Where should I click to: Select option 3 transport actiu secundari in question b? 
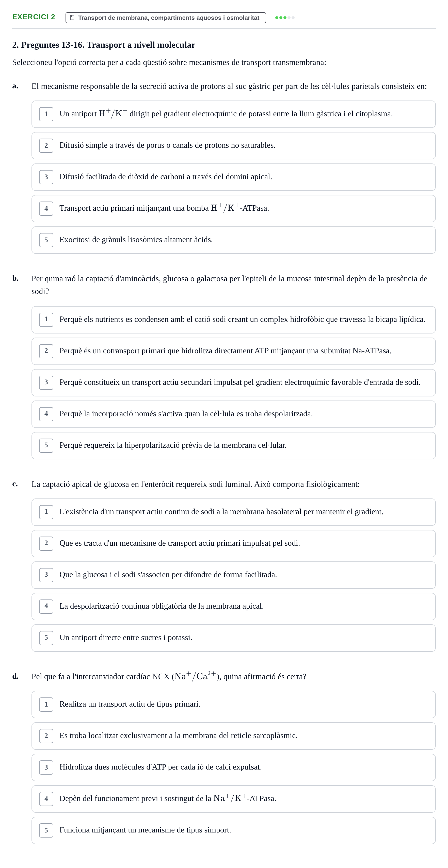pos(233,383)
